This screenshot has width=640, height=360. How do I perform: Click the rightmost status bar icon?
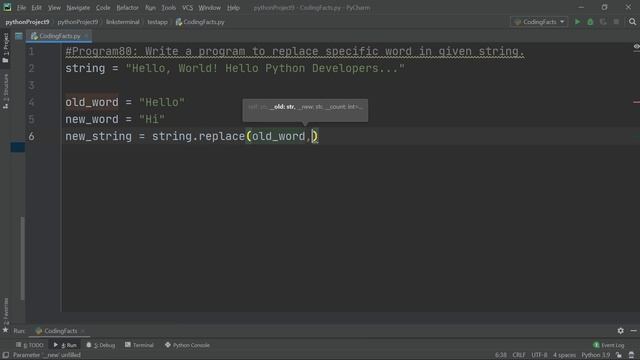tap(631, 355)
